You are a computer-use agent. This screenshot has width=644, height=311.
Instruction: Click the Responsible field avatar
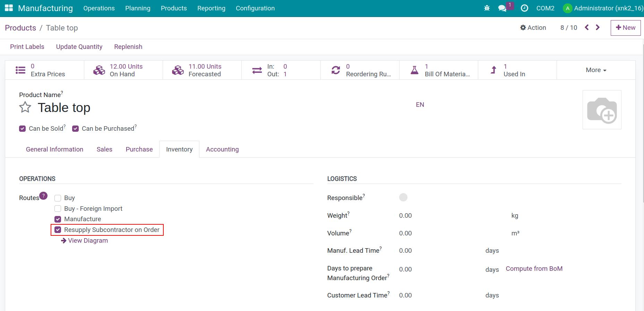tap(403, 197)
